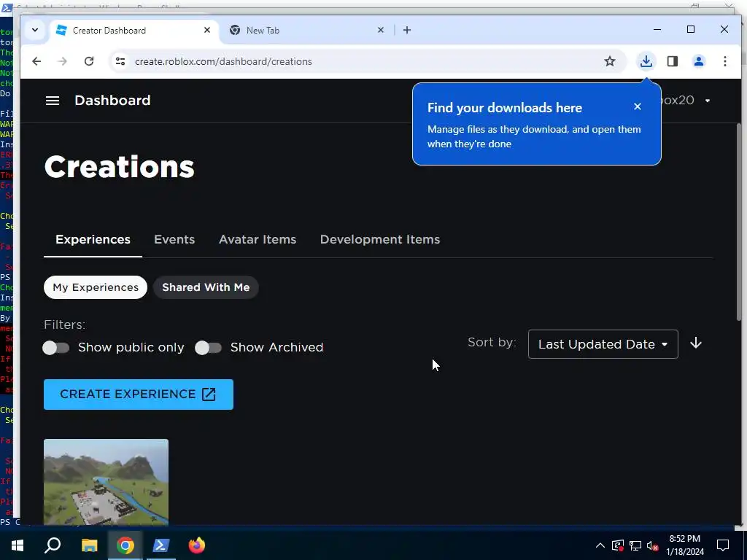Click the muted volume tray icon
Screen dimensions: 747x560
tap(653, 545)
